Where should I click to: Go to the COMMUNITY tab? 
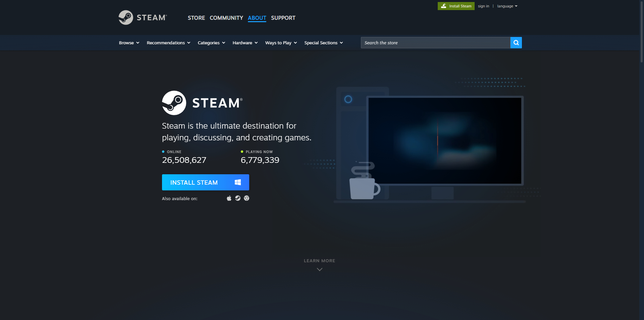pos(226,18)
